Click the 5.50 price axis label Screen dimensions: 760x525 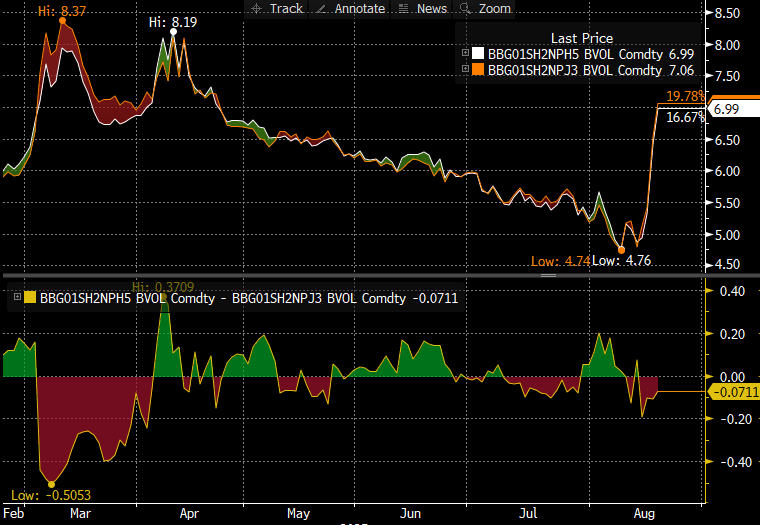pos(728,203)
